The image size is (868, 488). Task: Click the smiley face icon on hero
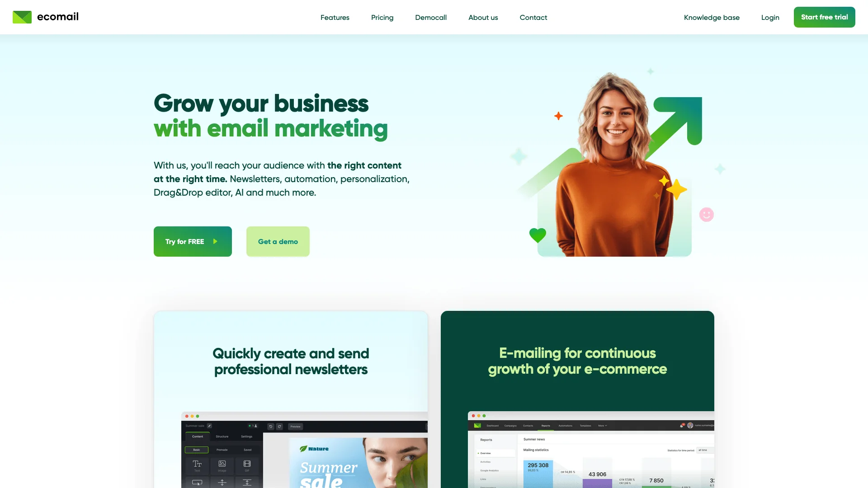point(707,215)
